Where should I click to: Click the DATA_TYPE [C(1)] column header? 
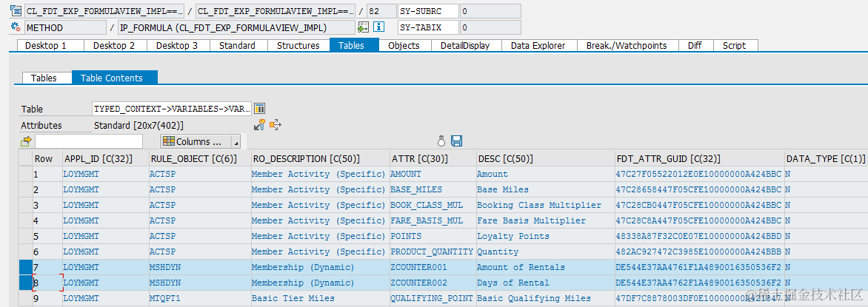827,158
